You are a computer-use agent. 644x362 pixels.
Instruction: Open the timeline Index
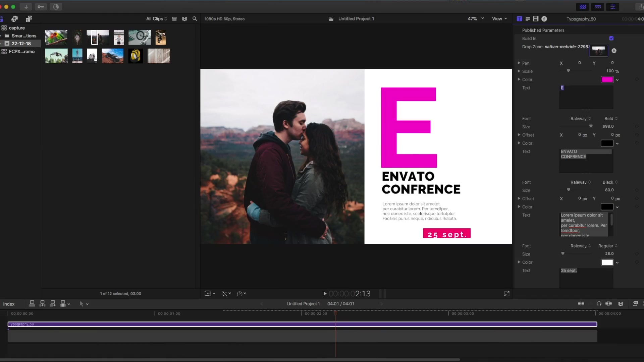point(9,304)
